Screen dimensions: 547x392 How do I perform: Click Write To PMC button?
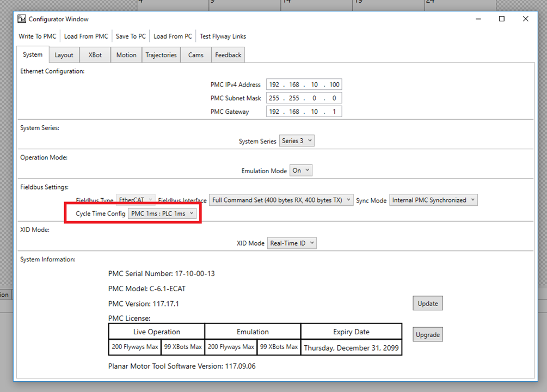38,36
